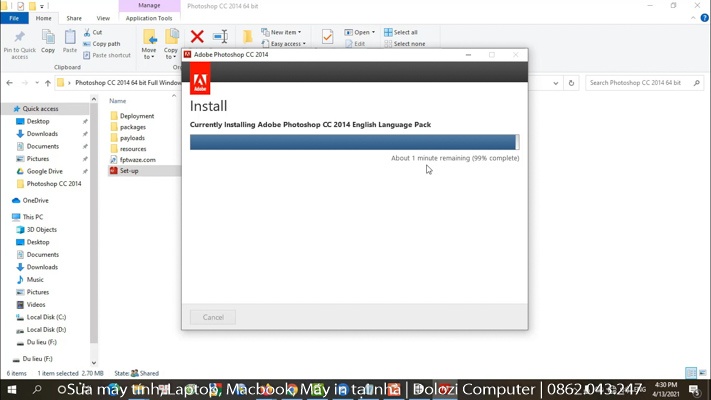711x400 pixels.
Task: Click Select all in ribbon
Action: tap(401, 32)
